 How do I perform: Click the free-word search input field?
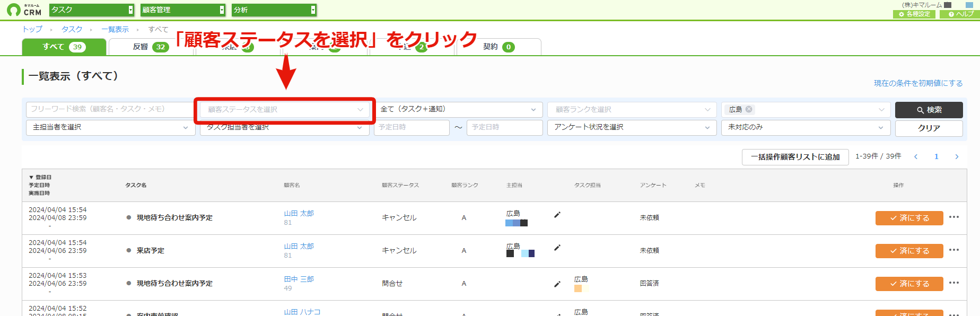click(110, 109)
